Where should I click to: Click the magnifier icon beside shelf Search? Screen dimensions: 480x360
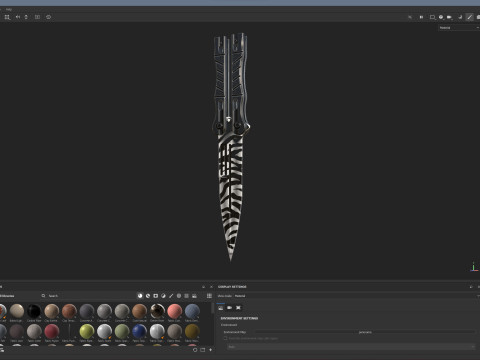(43, 296)
